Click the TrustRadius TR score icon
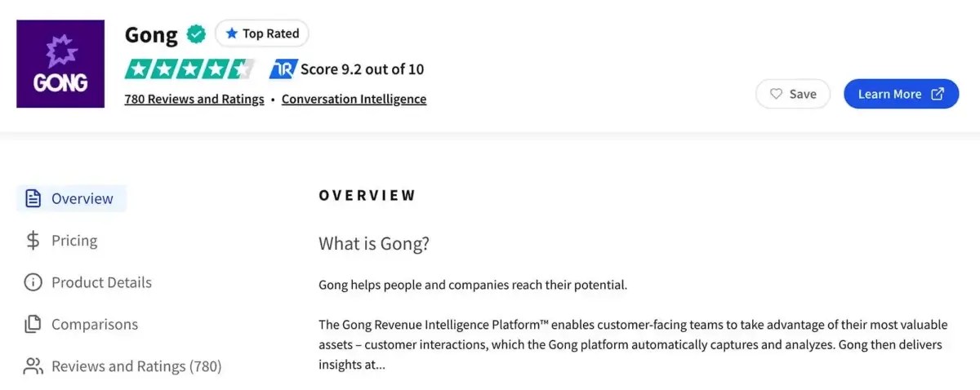The image size is (980, 390). pos(283,69)
